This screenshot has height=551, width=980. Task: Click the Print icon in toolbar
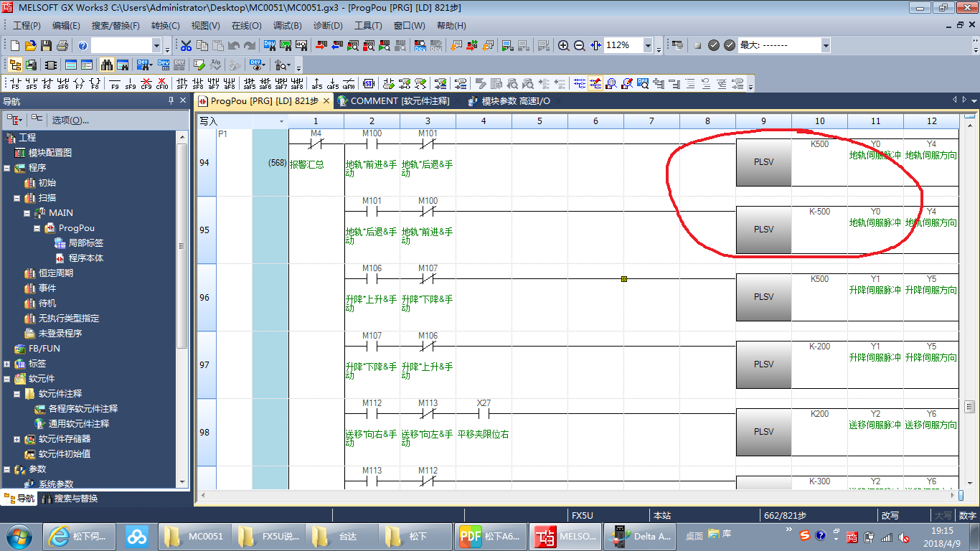pyautogui.click(x=62, y=45)
